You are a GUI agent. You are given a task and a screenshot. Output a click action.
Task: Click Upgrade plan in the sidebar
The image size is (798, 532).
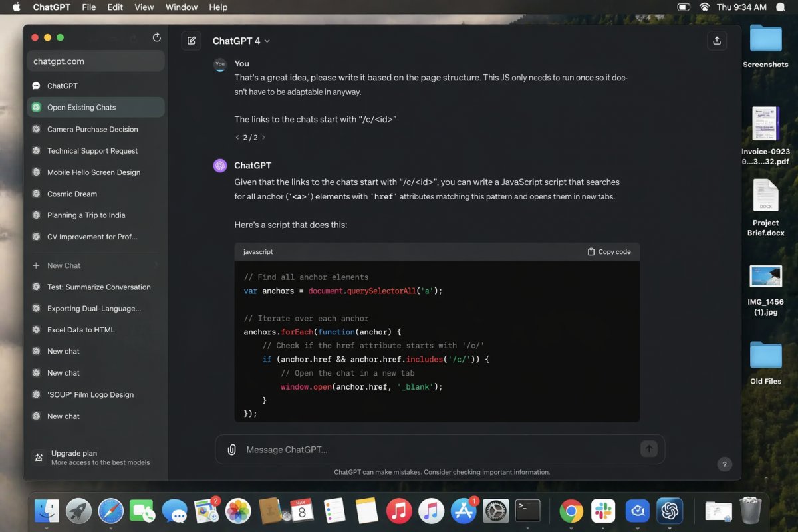74,453
